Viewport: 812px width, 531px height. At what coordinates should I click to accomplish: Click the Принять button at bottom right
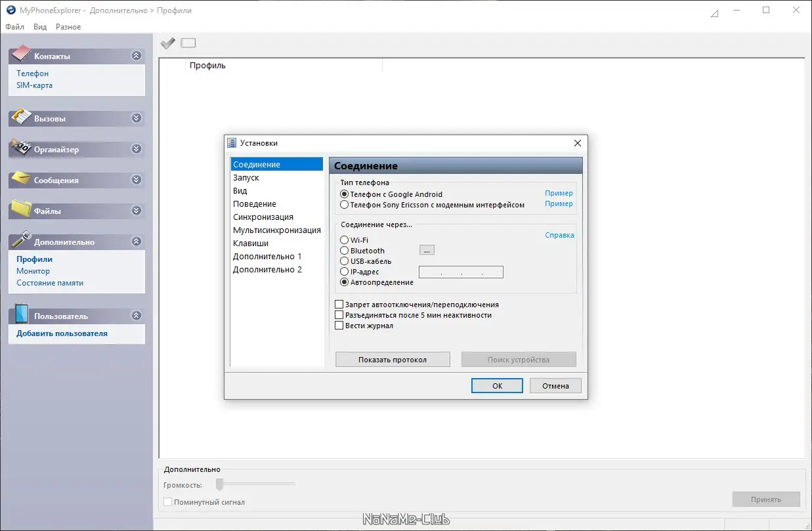[766, 499]
